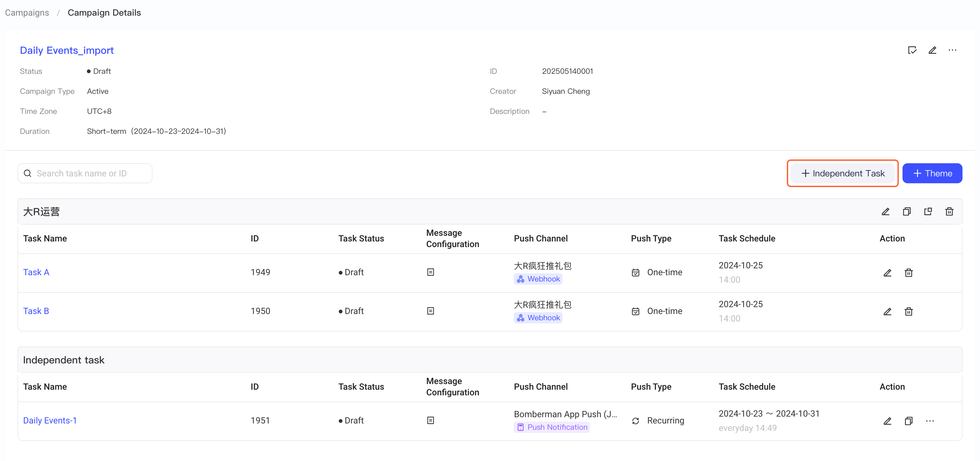Click the Task A ID 1949
Viewport: 980px width, 461px height.
click(260, 272)
